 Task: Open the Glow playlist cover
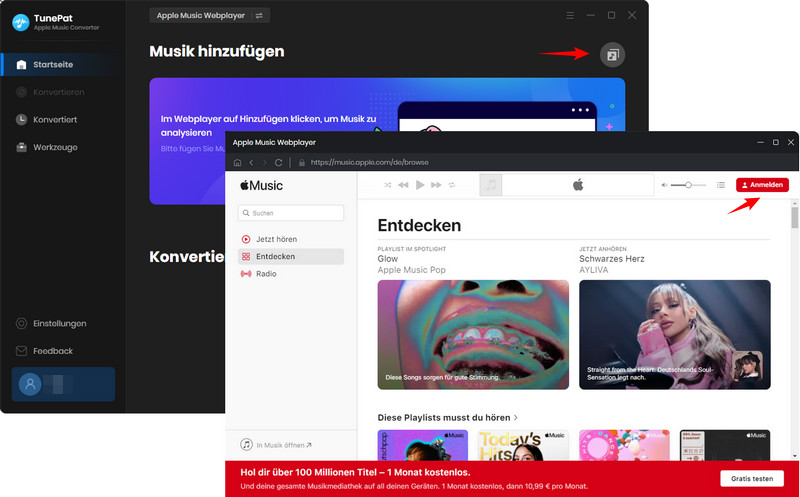473,335
